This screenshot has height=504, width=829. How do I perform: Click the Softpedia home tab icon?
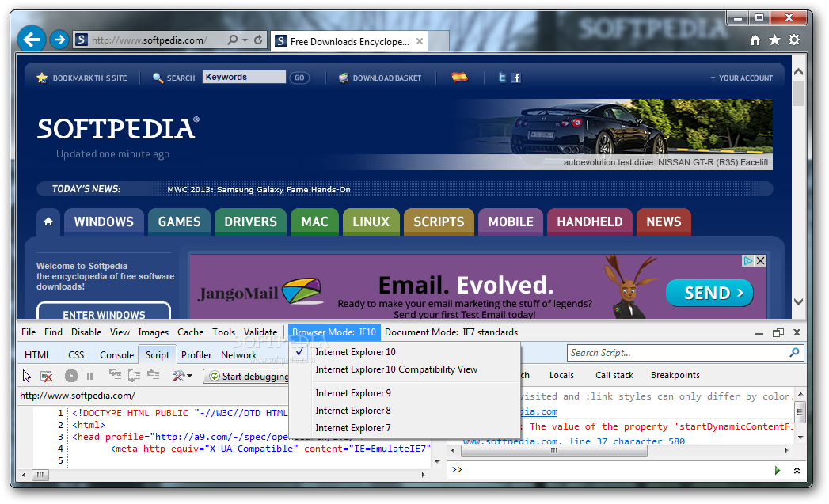[x=48, y=222]
